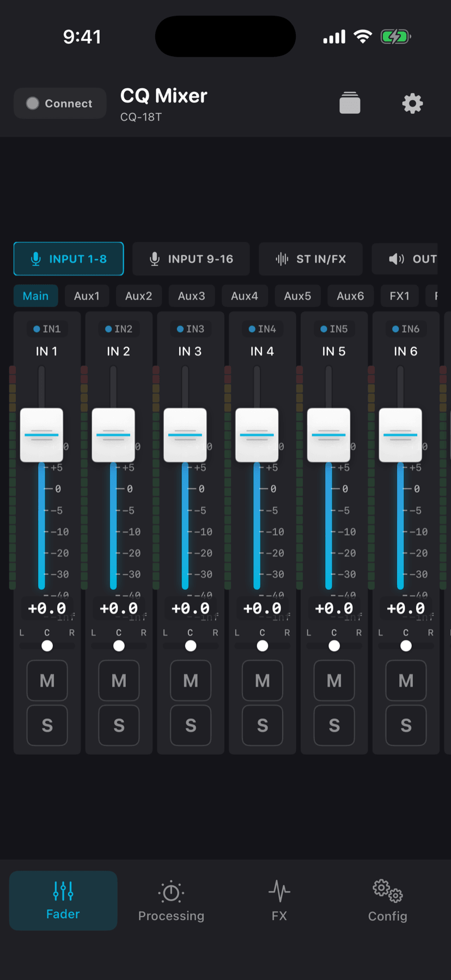
Task: Mute channel IN 5
Action: (x=334, y=681)
